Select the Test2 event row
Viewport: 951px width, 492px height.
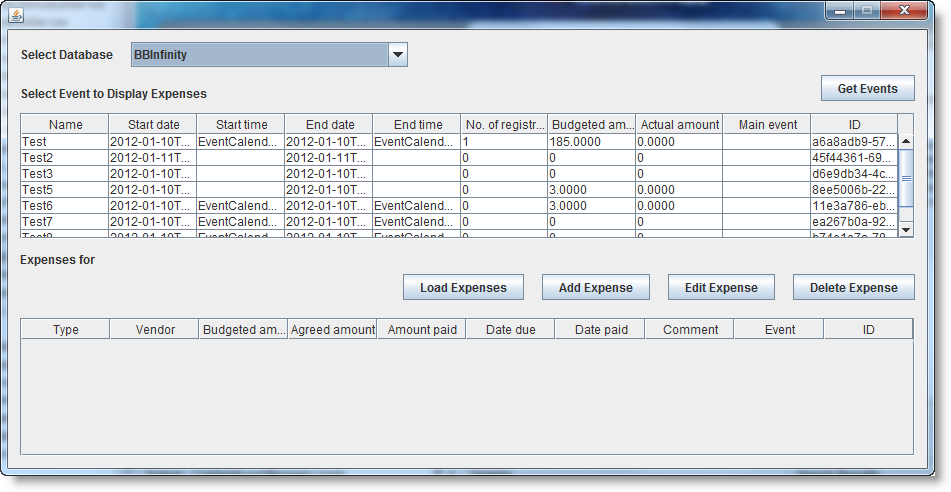[x=459, y=158]
